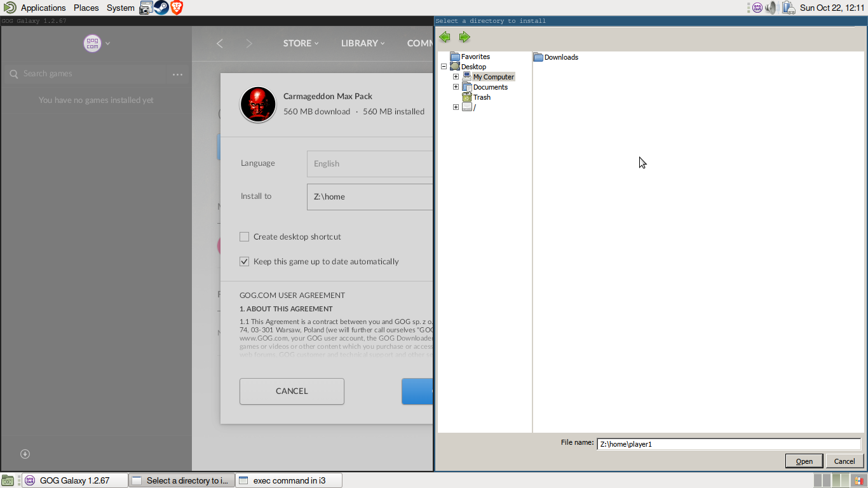Open the System menu
The image size is (868, 488).
point(120,8)
